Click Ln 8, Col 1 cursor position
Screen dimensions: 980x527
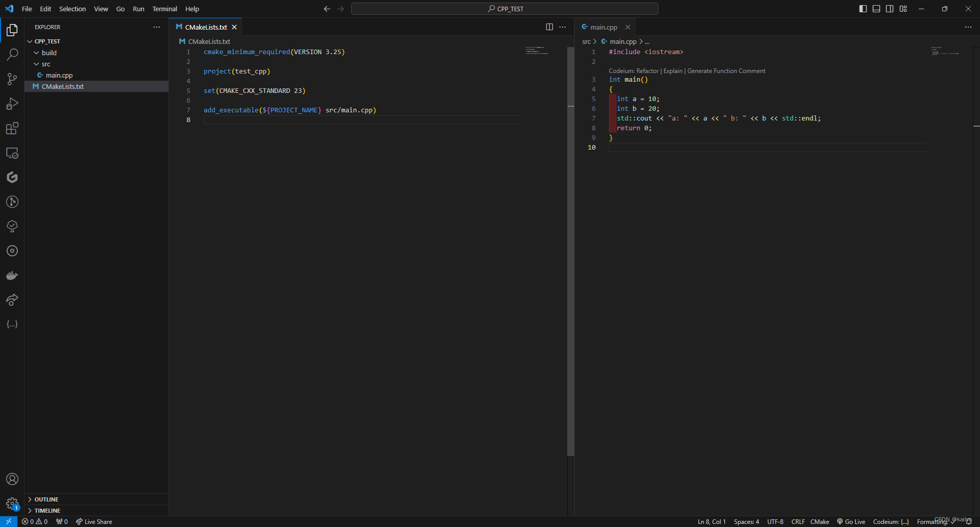(712, 521)
